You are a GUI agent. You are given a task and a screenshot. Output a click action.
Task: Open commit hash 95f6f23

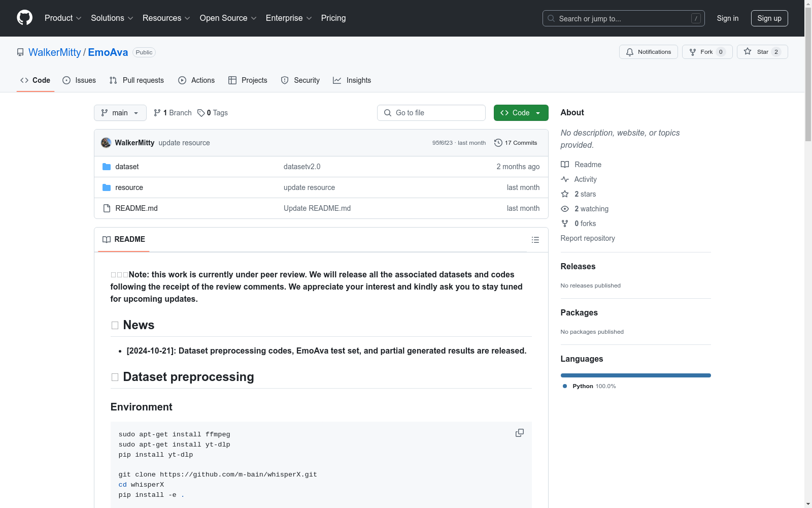pyautogui.click(x=443, y=143)
